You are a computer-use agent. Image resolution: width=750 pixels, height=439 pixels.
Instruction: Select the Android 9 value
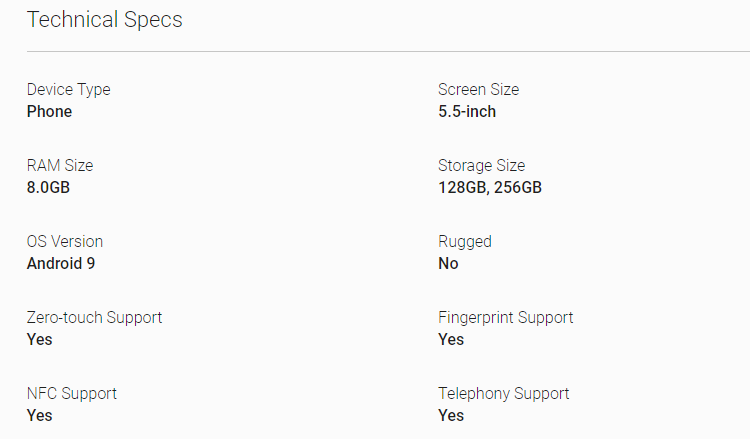pos(60,264)
